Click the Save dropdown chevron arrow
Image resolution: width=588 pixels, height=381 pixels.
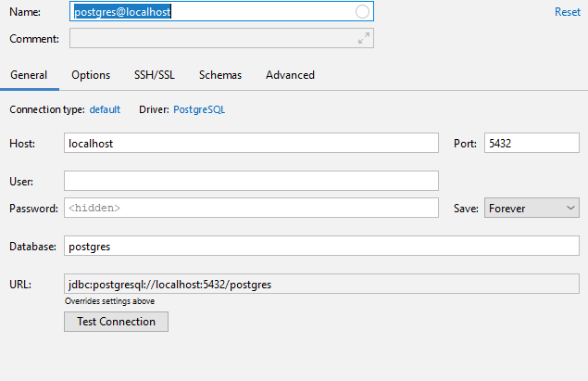coord(570,208)
